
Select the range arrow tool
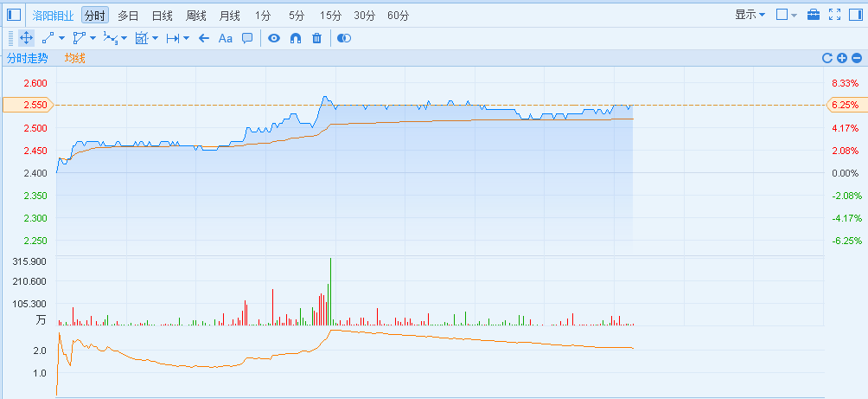(x=173, y=38)
